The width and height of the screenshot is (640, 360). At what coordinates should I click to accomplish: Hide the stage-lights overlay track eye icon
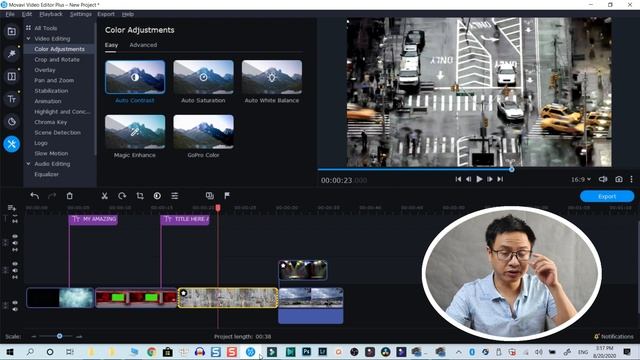15,264
